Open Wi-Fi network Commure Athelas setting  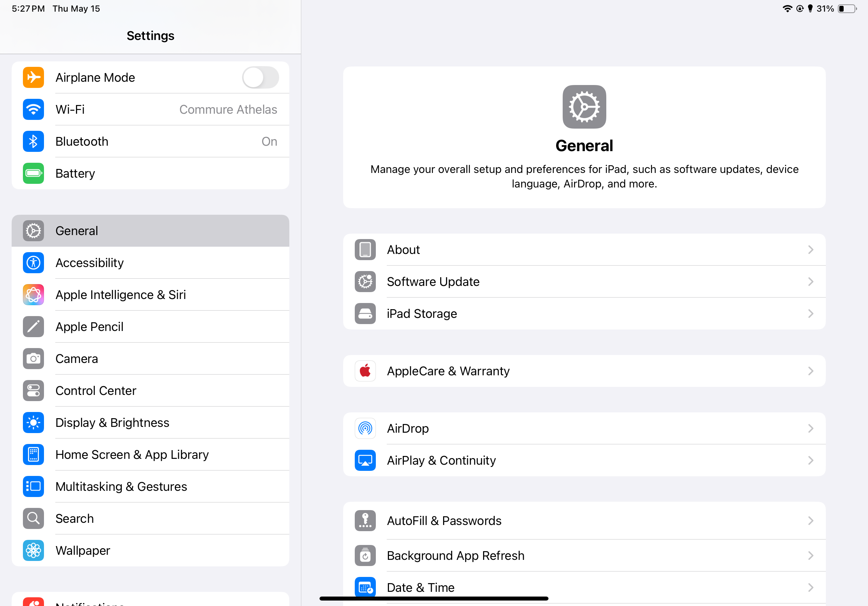point(150,110)
